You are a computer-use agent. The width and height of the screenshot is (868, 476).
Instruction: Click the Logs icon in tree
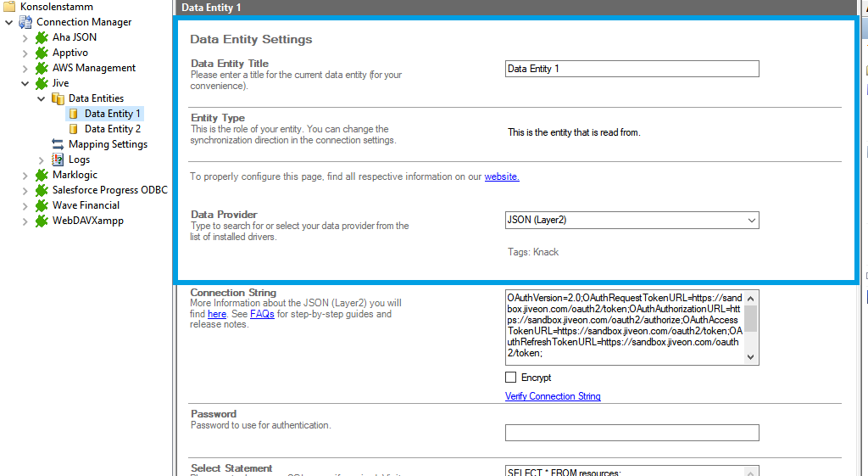pyautogui.click(x=58, y=160)
